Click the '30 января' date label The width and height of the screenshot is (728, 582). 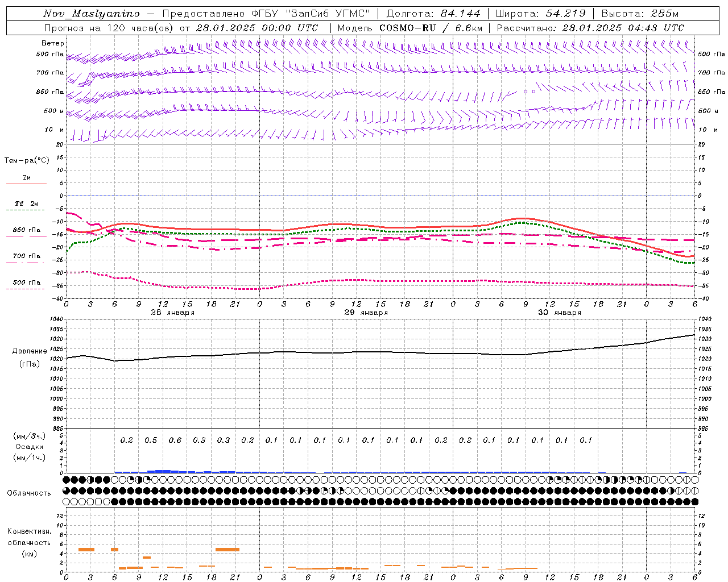560,313
